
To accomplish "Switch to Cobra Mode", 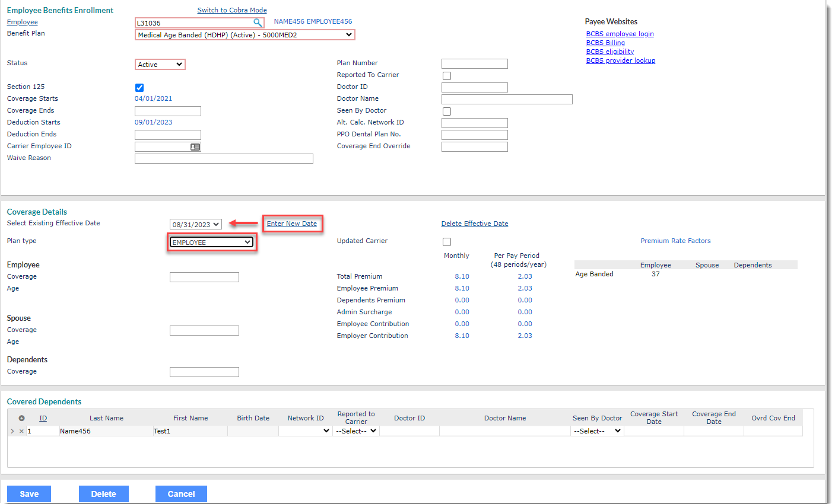I will [231, 9].
